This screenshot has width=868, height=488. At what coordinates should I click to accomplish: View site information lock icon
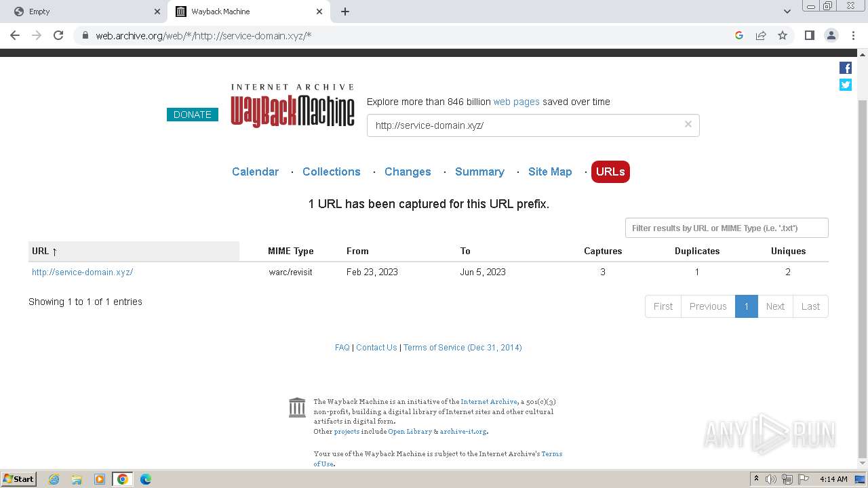click(85, 35)
